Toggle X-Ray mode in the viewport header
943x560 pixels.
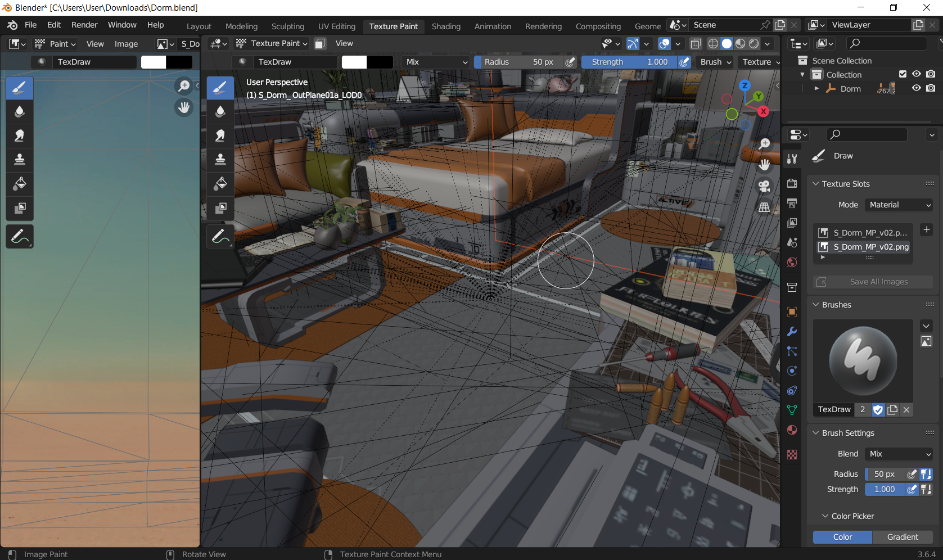coord(696,43)
